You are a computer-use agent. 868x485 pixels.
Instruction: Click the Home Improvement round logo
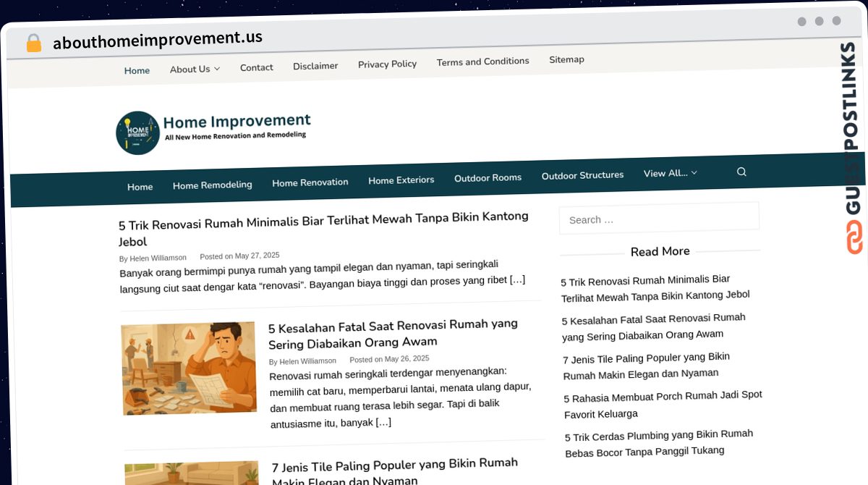click(137, 132)
